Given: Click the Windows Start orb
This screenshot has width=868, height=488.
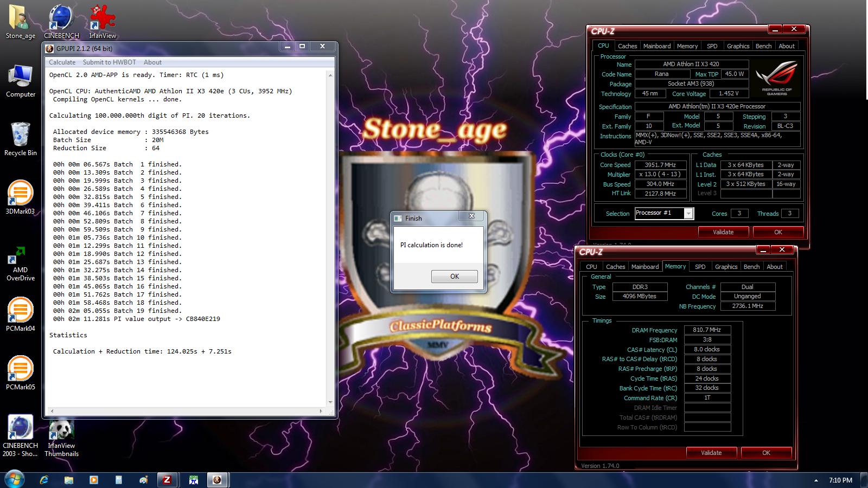Looking at the screenshot, I should pyautogui.click(x=15, y=480).
